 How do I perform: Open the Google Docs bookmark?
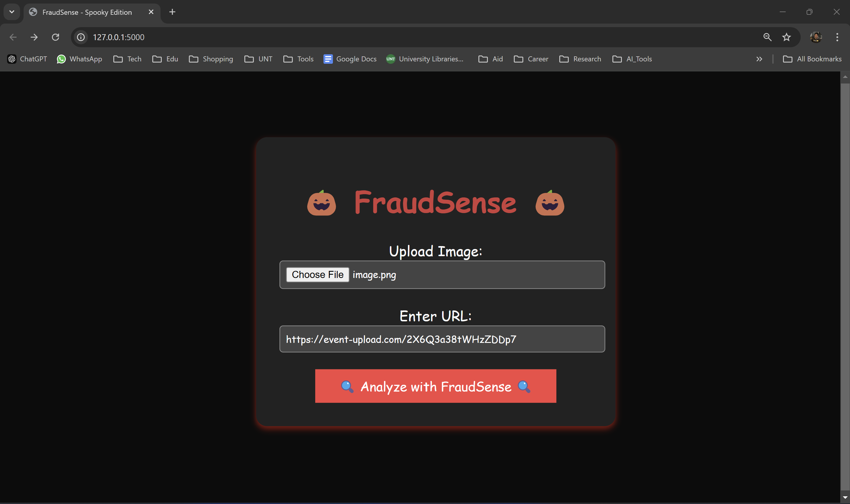point(350,59)
